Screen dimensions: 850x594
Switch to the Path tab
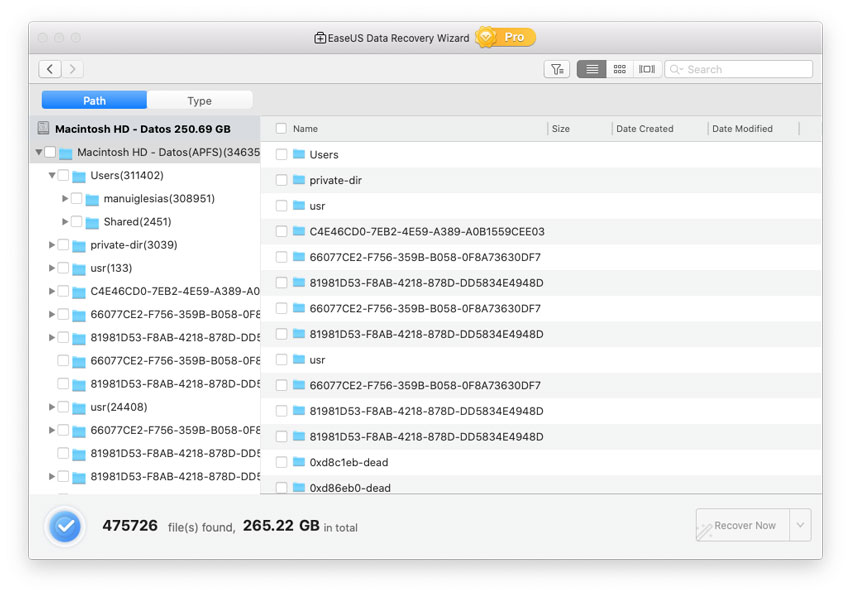click(x=94, y=100)
